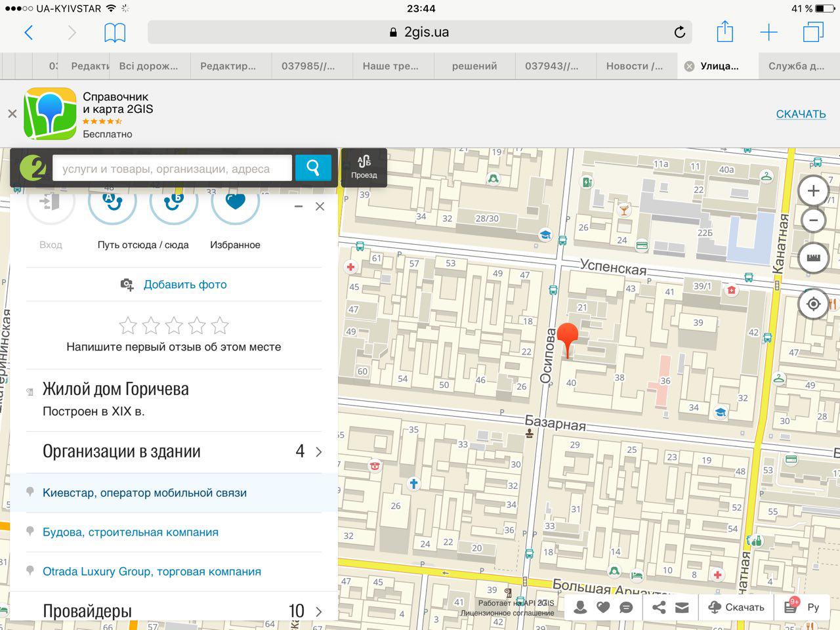840x630 pixels.
Task: Send by email envelope icon
Action: click(682, 608)
